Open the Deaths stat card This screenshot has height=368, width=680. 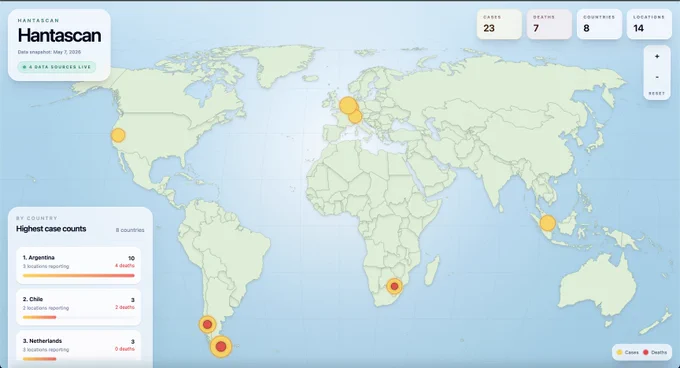click(549, 24)
